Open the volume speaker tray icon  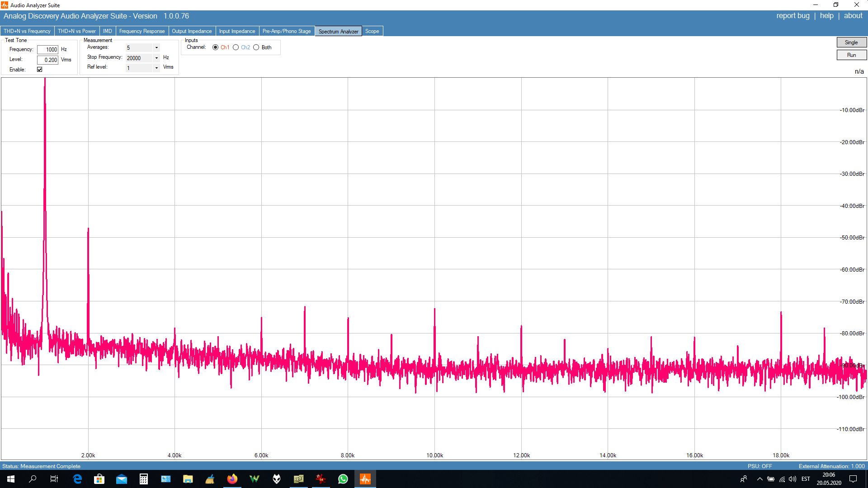click(x=793, y=479)
